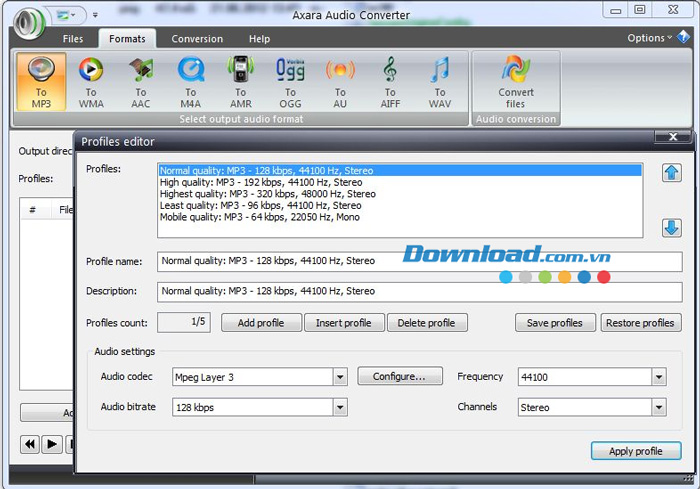The image size is (700, 489).
Task: Click the Description text field
Action: [420, 292]
